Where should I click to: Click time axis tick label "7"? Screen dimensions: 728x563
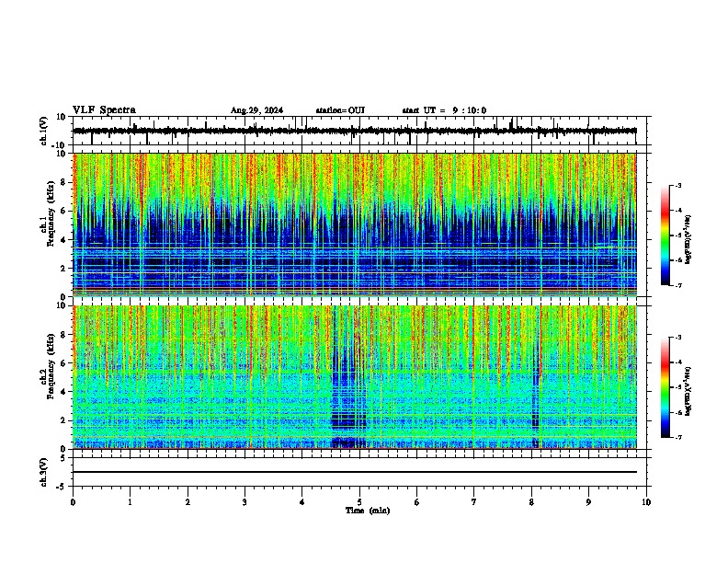click(x=474, y=502)
